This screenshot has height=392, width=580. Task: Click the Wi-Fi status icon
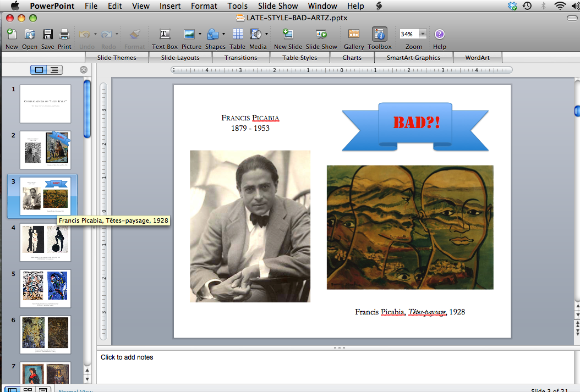point(560,5)
